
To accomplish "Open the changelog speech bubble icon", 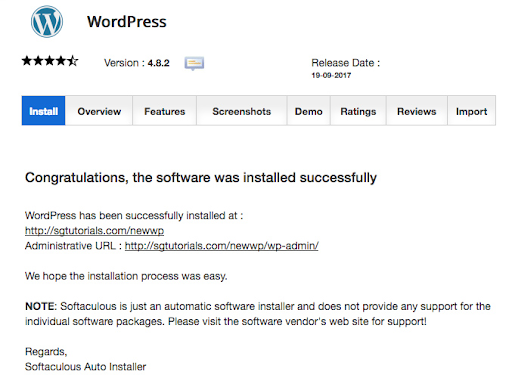I will [194, 63].
